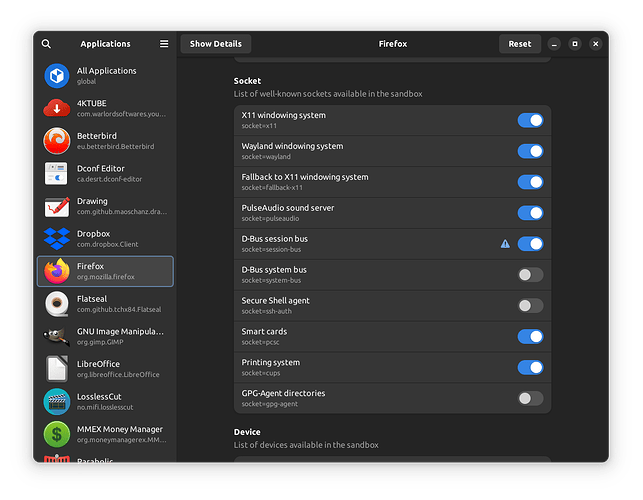Screen dimensions: 643x500
Task: Disable Printing system socket
Action: [530, 368]
